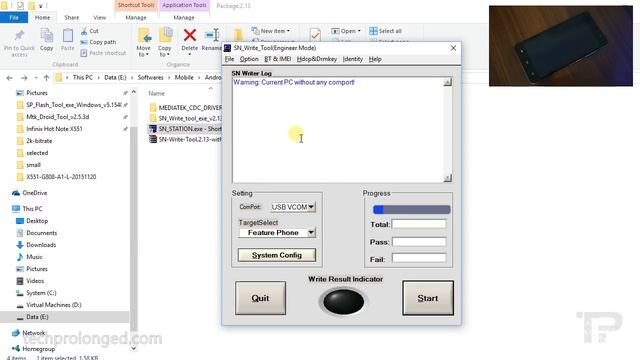Image resolution: width=640 pixels, height=360 pixels.
Task: Click the Start button
Action: click(428, 298)
